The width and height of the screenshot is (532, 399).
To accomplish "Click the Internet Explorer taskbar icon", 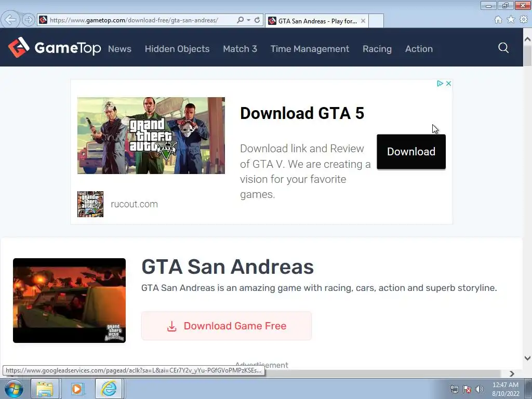I will pyautogui.click(x=109, y=389).
